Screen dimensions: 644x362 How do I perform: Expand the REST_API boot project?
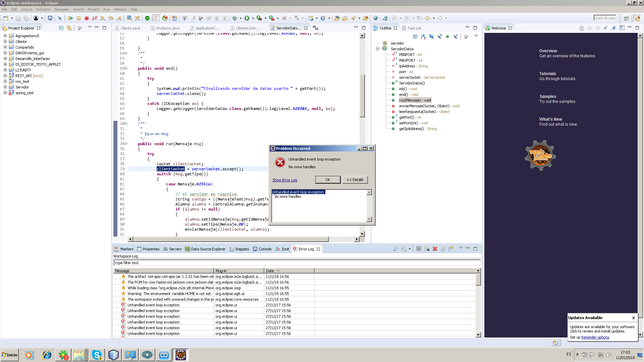pyautogui.click(x=5, y=76)
